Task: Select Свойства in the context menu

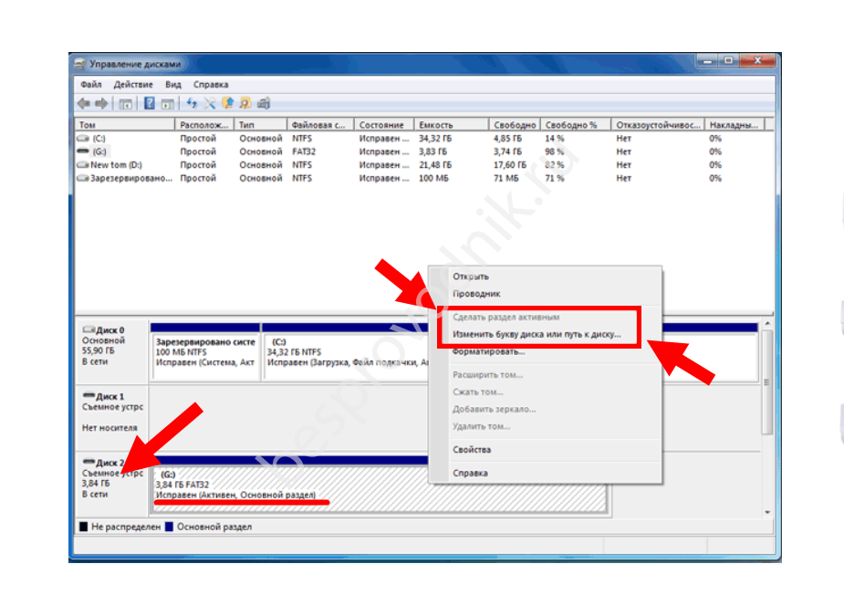Action: coord(472,450)
